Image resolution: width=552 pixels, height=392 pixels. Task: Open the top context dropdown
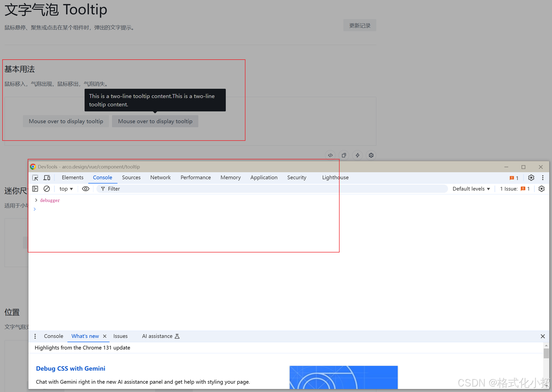coord(66,189)
